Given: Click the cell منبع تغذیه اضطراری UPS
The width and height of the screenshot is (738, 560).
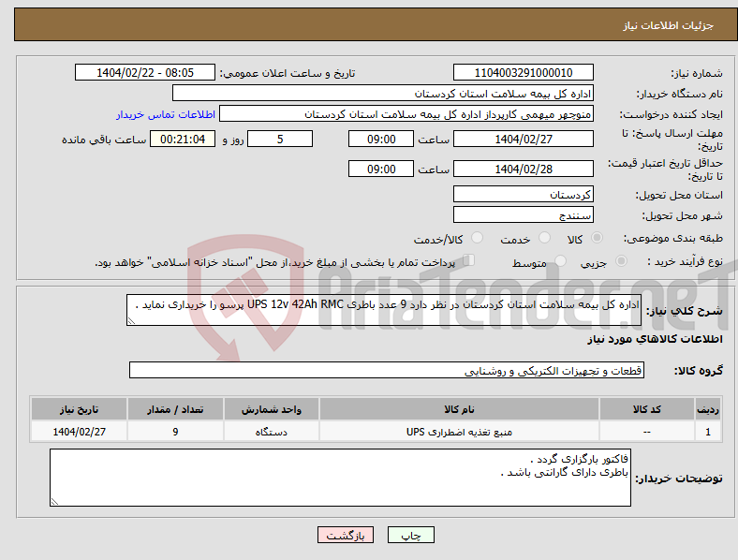Looking at the screenshot, I should coord(459,432).
